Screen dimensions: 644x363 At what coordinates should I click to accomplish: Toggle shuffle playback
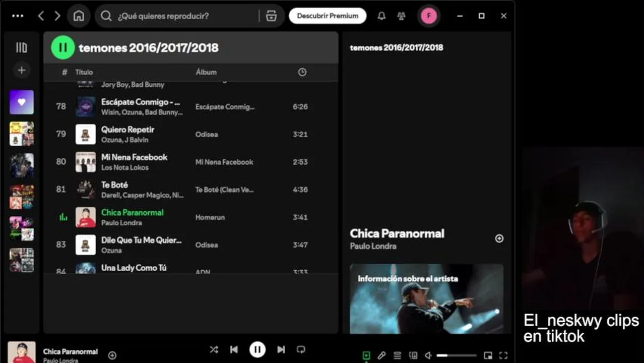click(214, 349)
